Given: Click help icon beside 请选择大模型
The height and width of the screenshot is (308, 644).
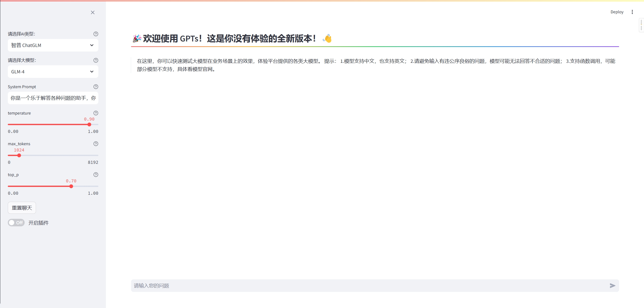Looking at the screenshot, I should pyautogui.click(x=96, y=60).
